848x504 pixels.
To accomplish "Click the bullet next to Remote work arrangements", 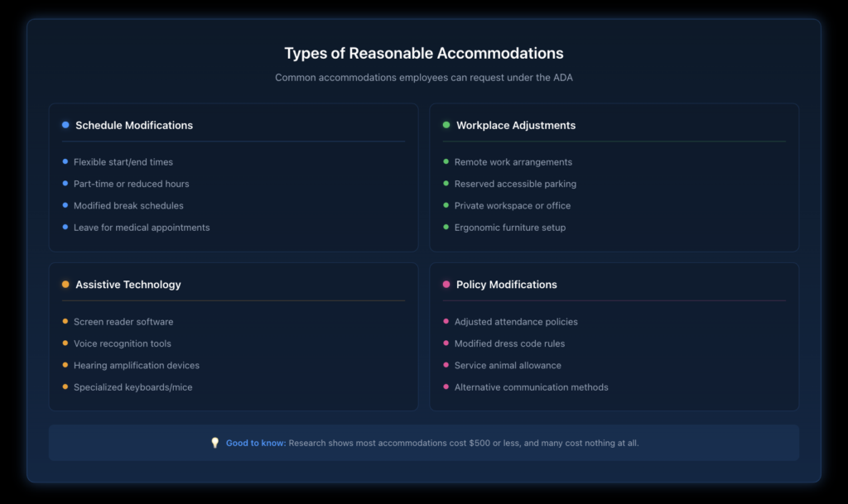I will (446, 161).
